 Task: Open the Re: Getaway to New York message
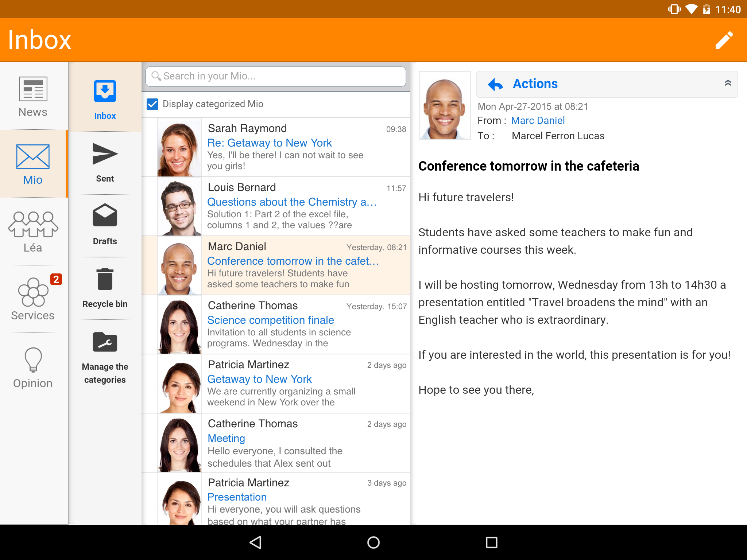point(276,147)
